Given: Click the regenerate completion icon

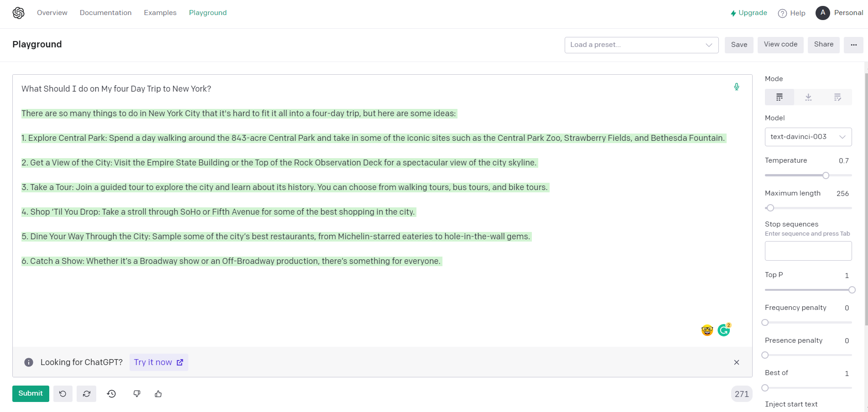Looking at the screenshot, I should (87, 394).
